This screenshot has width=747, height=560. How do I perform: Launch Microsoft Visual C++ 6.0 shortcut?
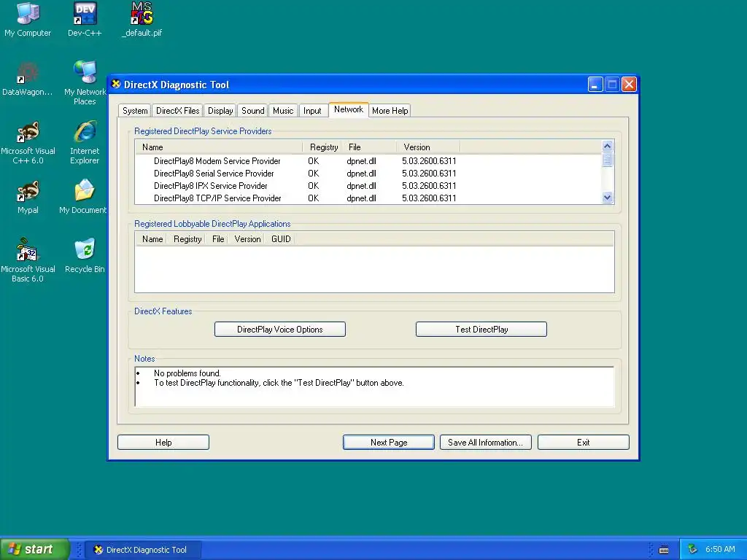coord(28,142)
